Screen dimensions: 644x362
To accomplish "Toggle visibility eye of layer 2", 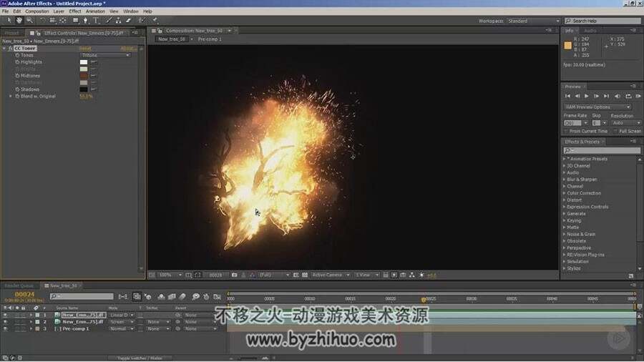I will coord(5,322).
